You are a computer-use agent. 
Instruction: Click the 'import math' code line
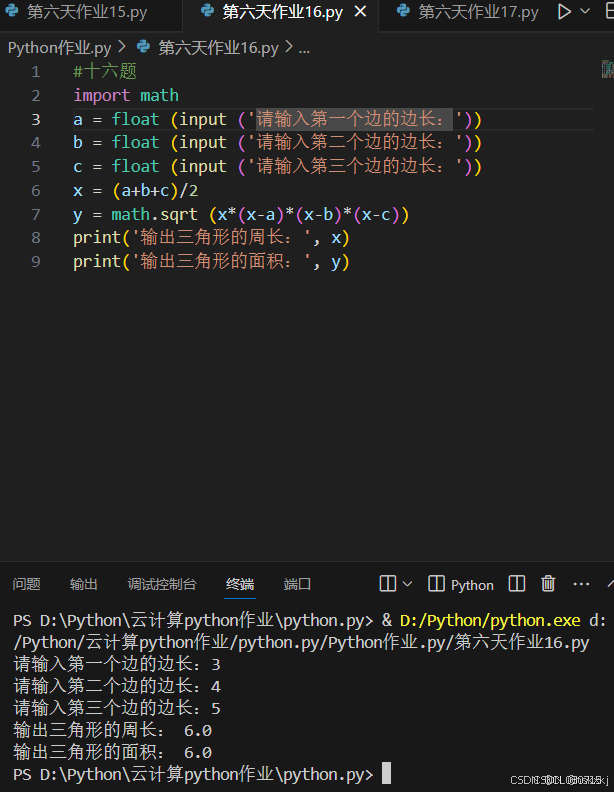point(126,95)
